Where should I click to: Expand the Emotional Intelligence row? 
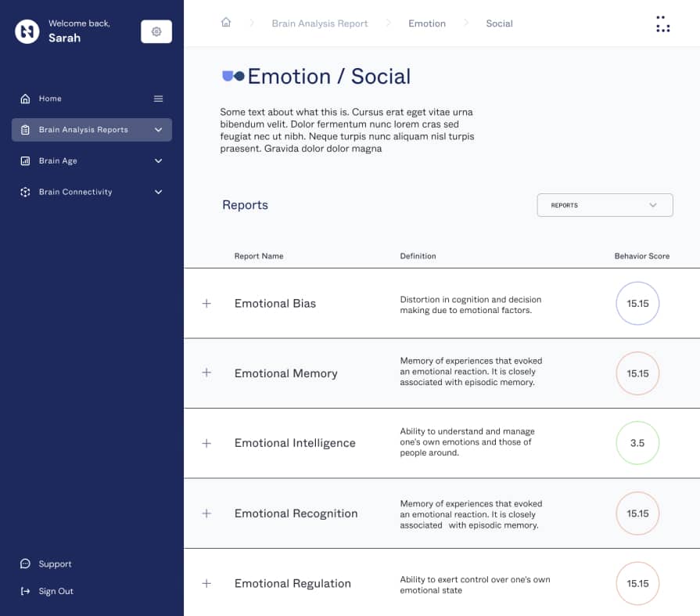206,443
